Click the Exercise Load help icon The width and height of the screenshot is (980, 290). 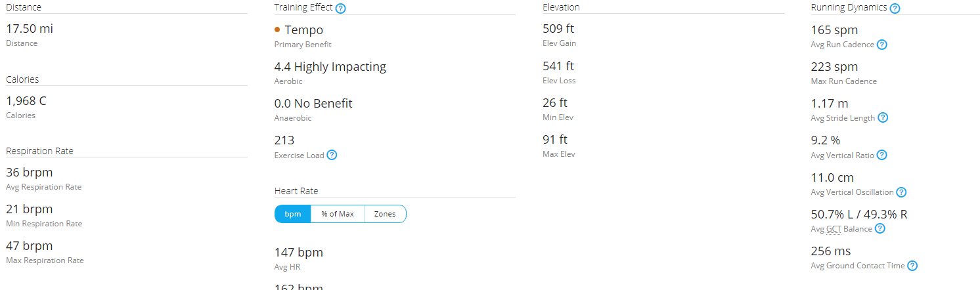pyautogui.click(x=332, y=155)
